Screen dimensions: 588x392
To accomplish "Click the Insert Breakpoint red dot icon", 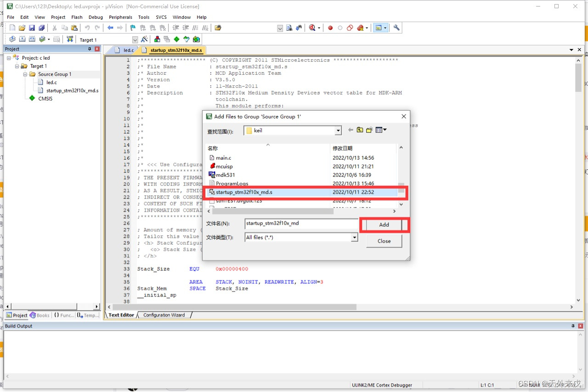I will coord(330,28).
